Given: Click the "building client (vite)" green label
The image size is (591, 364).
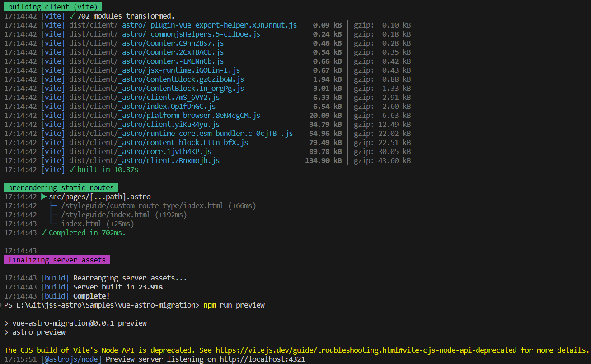Looking at the screenshot, I should [52, 7].
